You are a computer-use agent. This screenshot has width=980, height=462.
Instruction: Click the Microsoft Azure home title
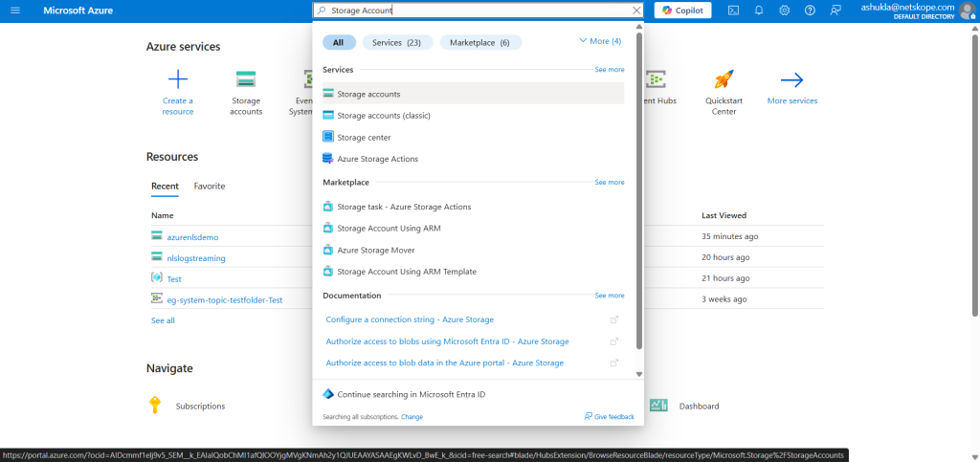click(77, 11)
